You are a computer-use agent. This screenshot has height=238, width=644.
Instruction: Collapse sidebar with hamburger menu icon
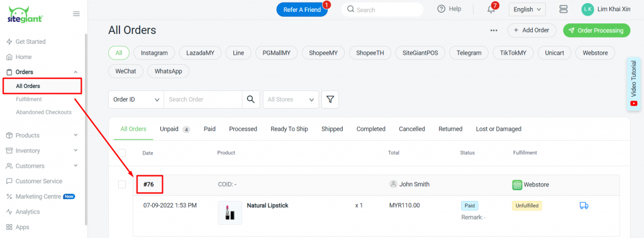76,14
